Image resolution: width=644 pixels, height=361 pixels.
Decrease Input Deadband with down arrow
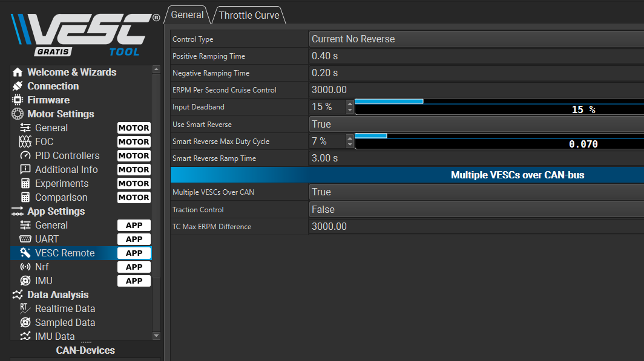[x=350, y=110]
